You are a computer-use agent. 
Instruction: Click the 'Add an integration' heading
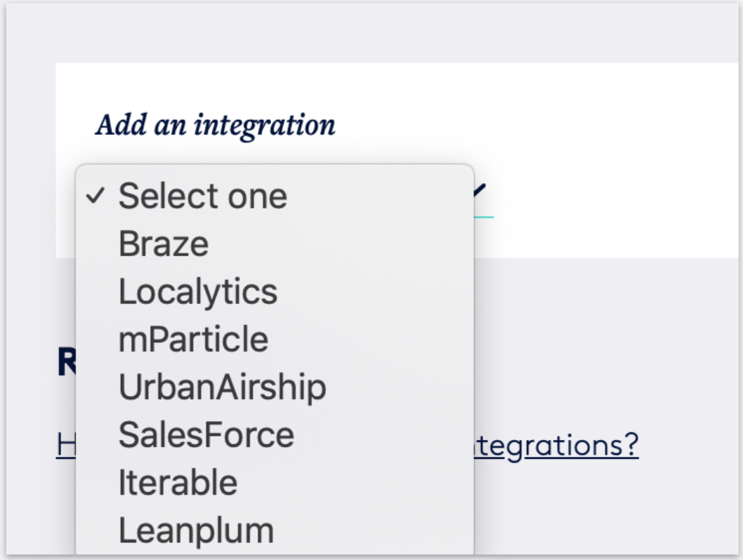pos(216,125)
